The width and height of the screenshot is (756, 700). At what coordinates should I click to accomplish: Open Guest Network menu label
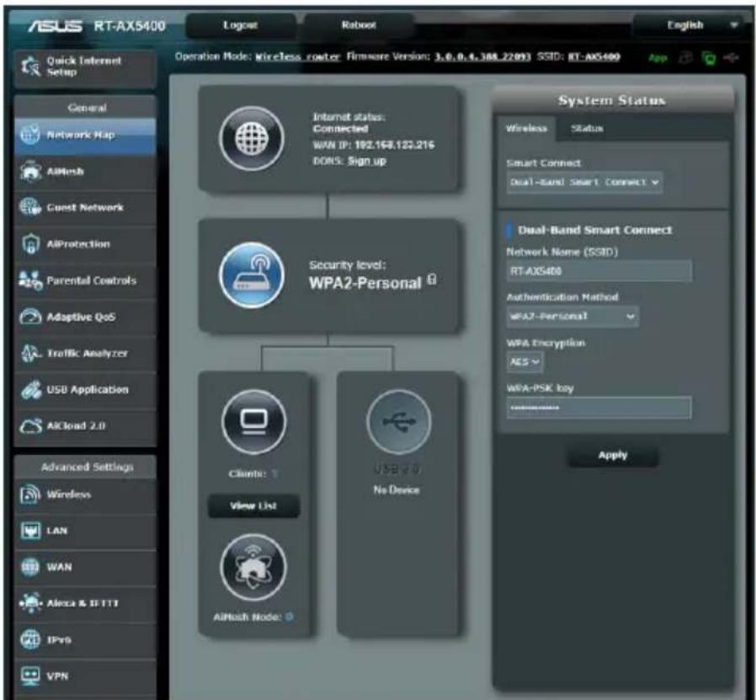[85, 207]
